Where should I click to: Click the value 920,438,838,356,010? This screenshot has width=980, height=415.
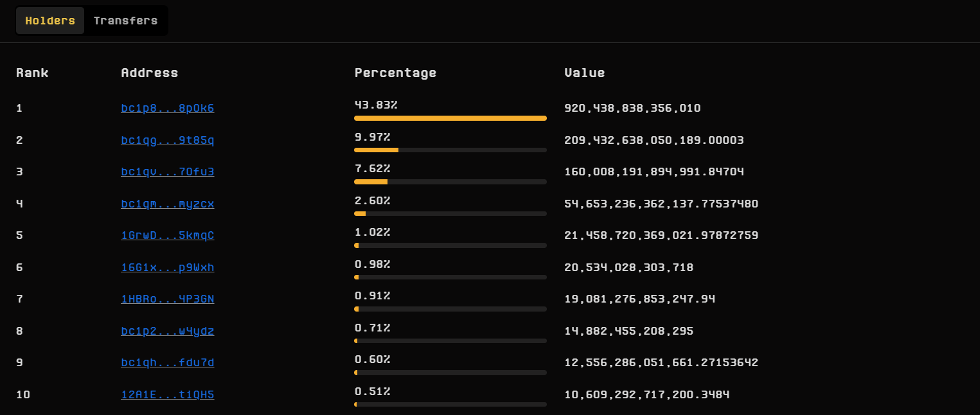click(x=632, y=108)
